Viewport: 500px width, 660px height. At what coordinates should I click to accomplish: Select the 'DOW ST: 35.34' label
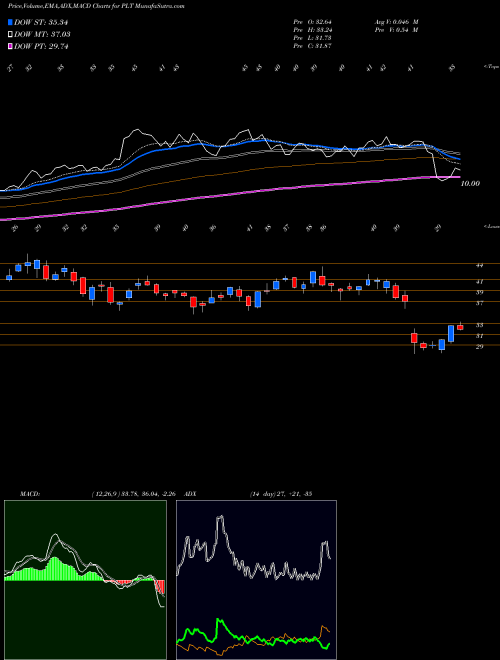tap(41, 22)
